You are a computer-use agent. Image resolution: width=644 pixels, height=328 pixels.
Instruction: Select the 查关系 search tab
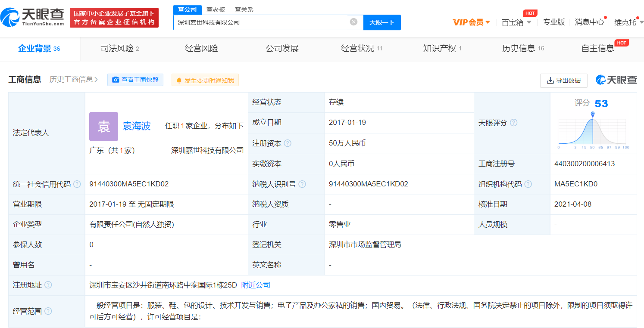(244, 9)
